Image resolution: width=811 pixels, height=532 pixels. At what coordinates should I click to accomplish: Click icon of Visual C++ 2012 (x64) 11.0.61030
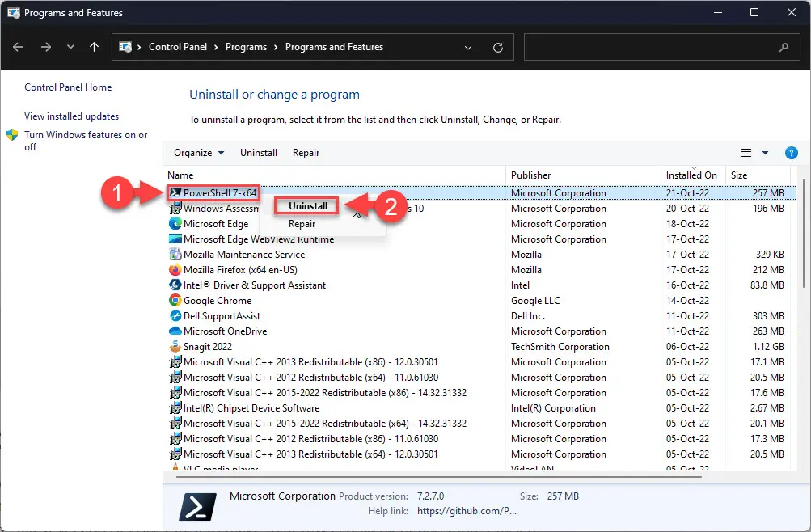(x=175, y=378)
